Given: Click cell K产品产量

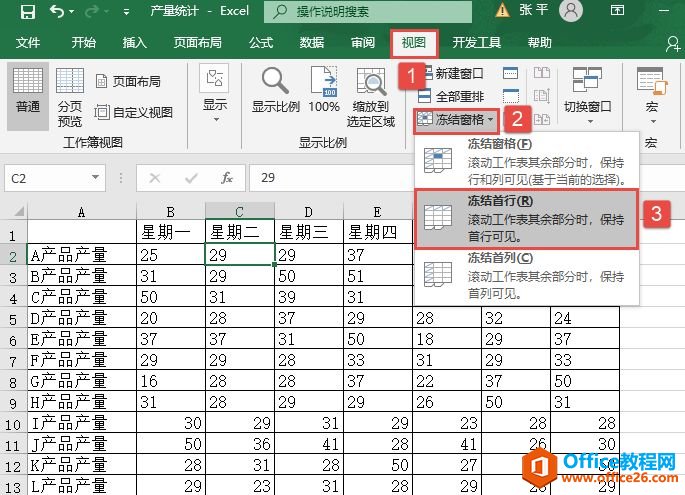Looking at the screenshot, I should tap(82, 464).
